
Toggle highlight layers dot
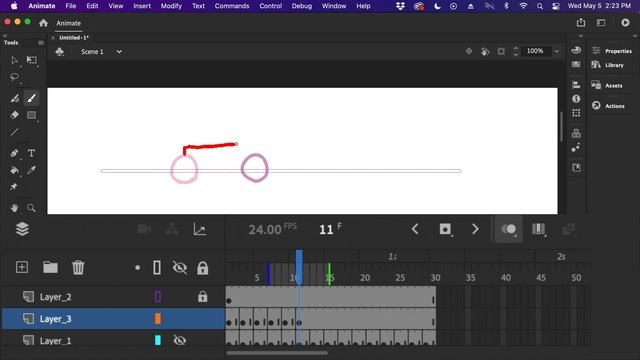pyautogui.click(x=138, y=268)
